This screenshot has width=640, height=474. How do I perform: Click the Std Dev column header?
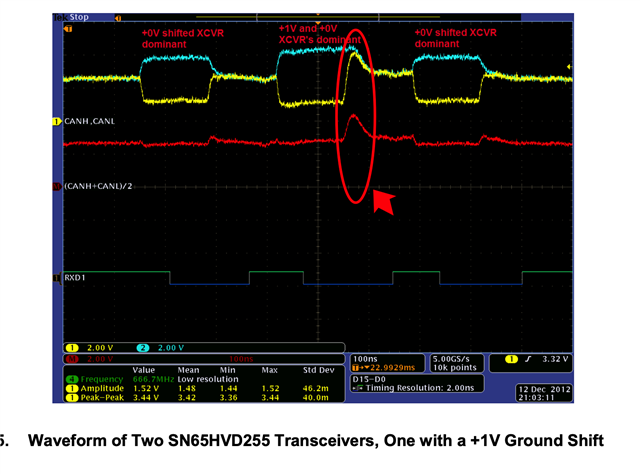[318, 370]
